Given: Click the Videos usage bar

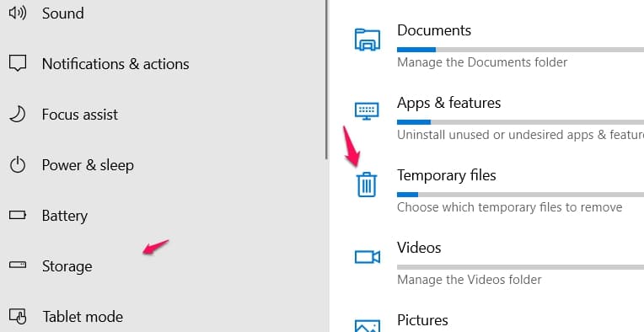Looking at the screenshot, I should click(x=520, y=267).
